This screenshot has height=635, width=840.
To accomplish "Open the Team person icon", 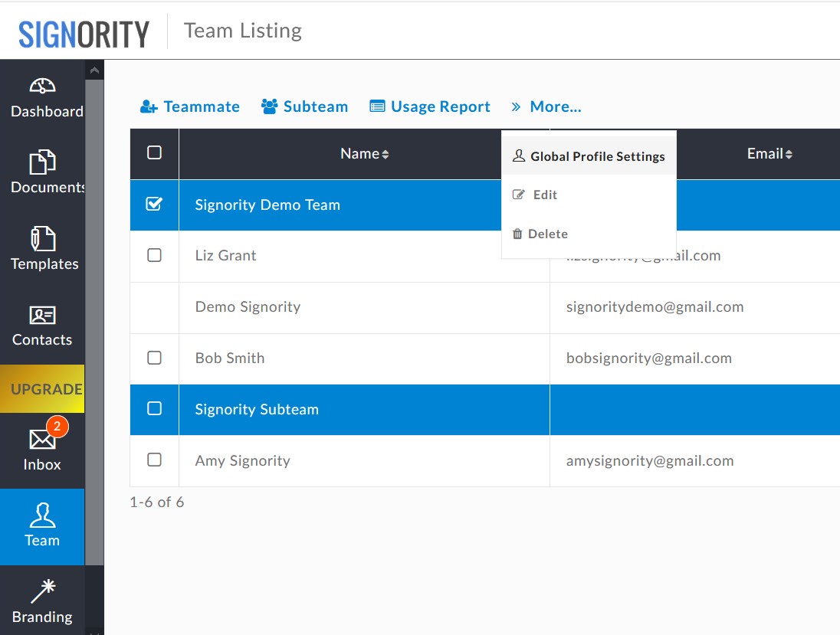I will click(x=42, y=516).
